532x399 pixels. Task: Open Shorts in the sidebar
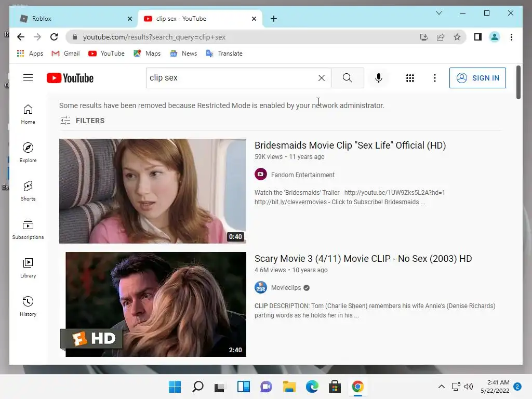[x=28, y=191]
